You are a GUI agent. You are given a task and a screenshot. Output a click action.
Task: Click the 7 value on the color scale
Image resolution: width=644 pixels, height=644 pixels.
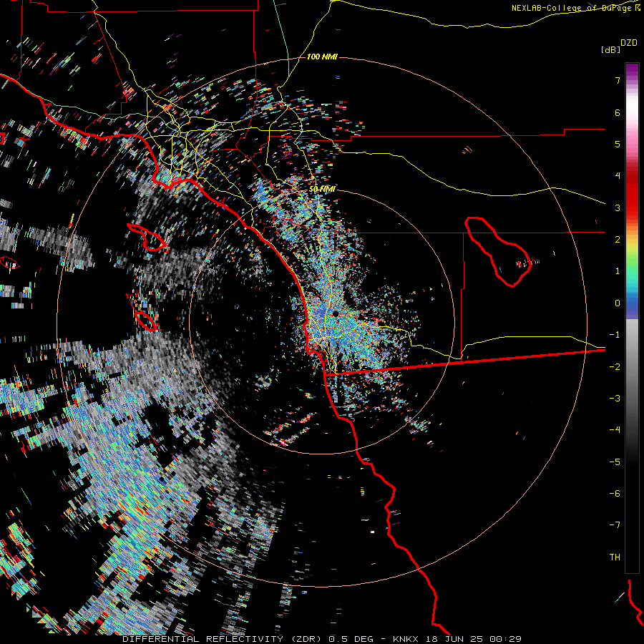pyautogui.click(x=618, y=80)
